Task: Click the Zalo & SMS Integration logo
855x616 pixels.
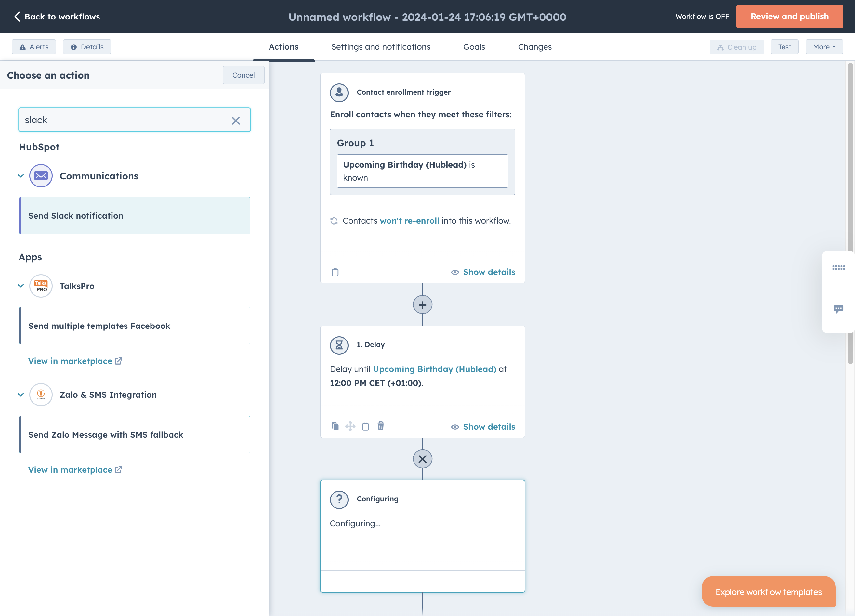Action: point(41,394)
